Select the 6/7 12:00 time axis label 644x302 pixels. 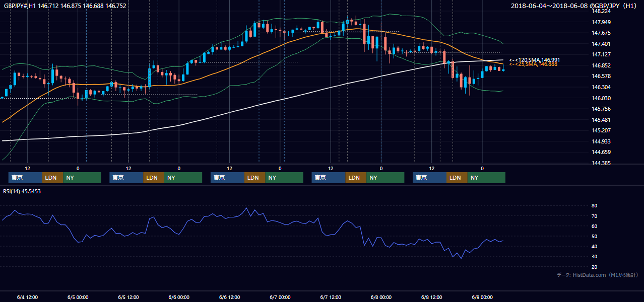tap(331, 297)
